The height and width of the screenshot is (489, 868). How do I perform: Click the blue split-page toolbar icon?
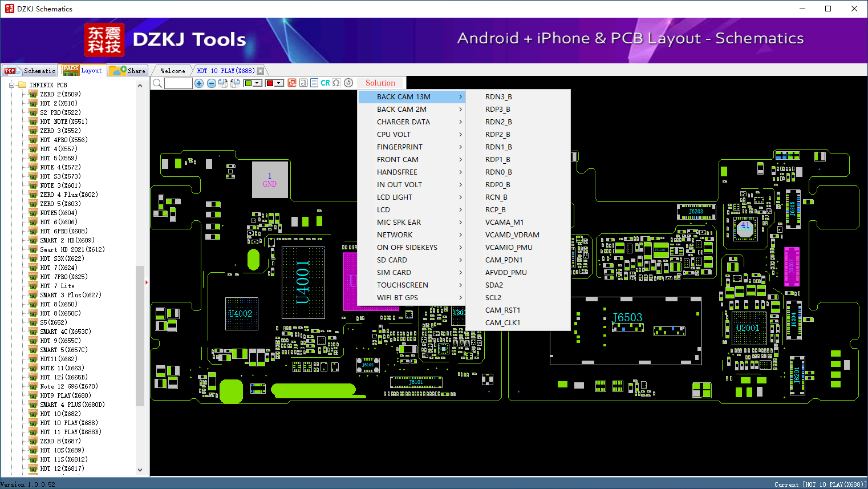point(314,83)
